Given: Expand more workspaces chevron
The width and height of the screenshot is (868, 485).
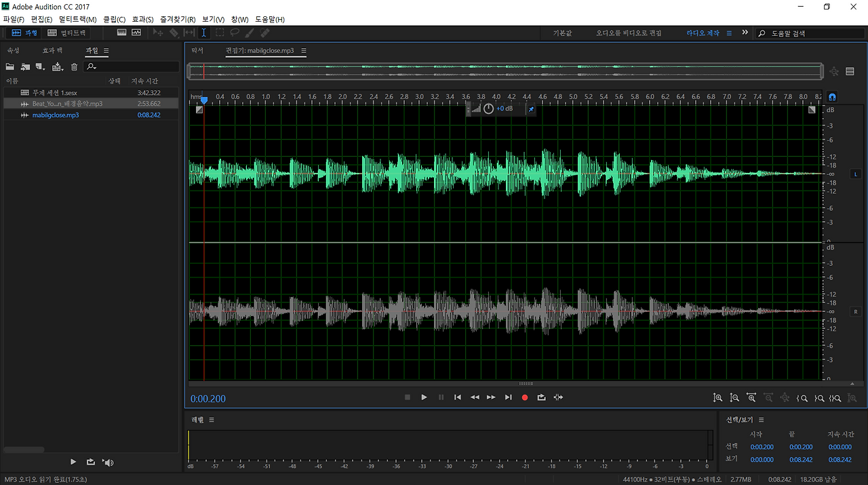Looking at the screenshot, I should tap(745, 33).
